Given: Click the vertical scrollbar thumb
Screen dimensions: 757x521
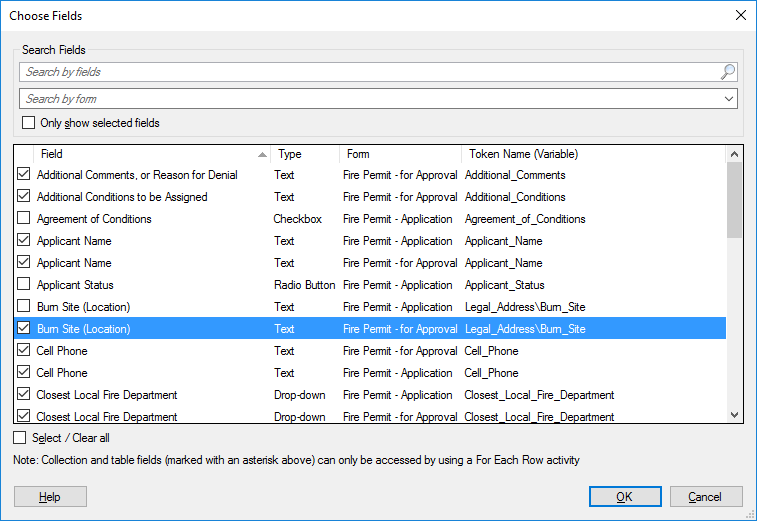Looking at the screenshot, I should [x=734, y=200].
